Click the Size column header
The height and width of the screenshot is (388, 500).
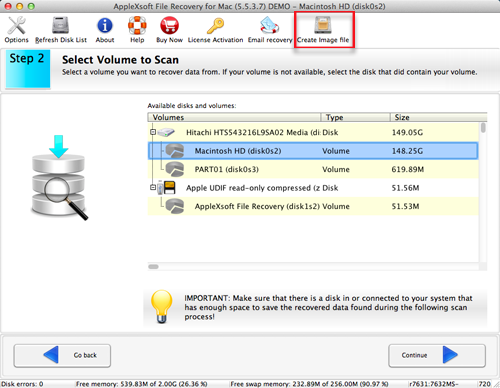[438, 117]
